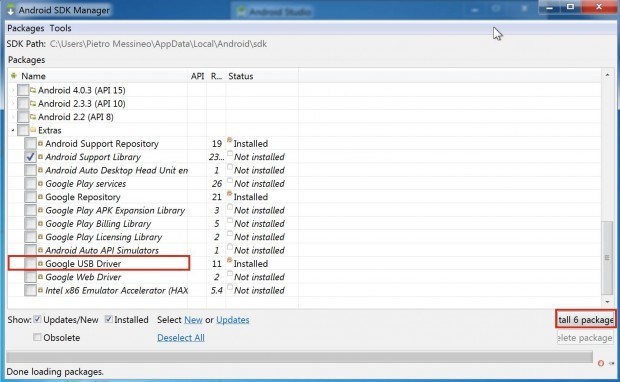Expand the Android 4.0.3 (API 15) node
Viewport: 620px width, 382px height.
click(x=13, y=91)
